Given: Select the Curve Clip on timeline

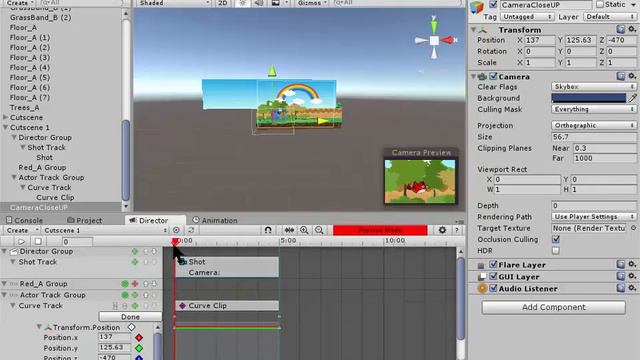Looking at the screenshot, I should tap(227, 306).
